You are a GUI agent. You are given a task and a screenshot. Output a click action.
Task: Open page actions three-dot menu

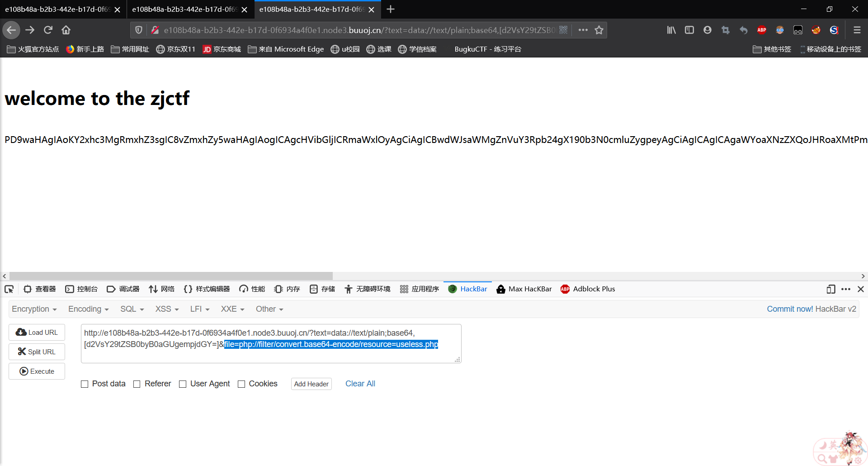(x=583, y=30)
